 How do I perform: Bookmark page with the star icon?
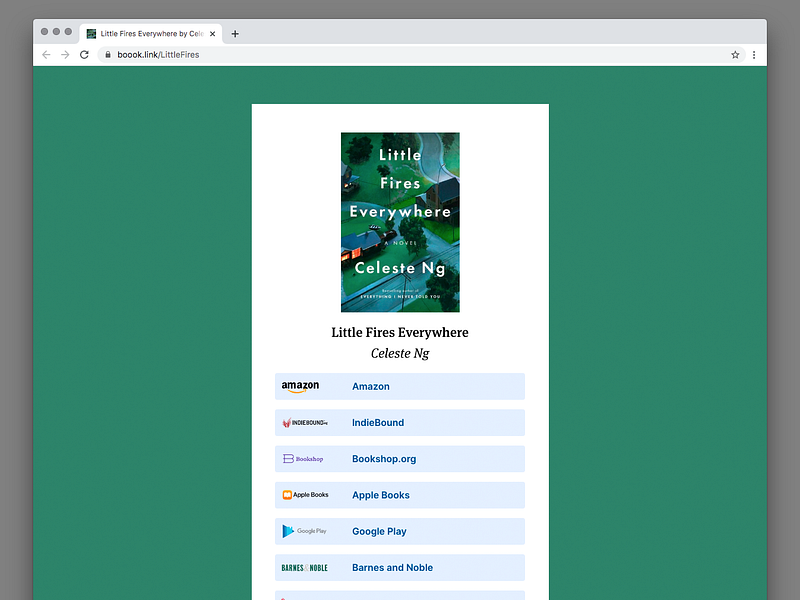(x=735, y=55)
